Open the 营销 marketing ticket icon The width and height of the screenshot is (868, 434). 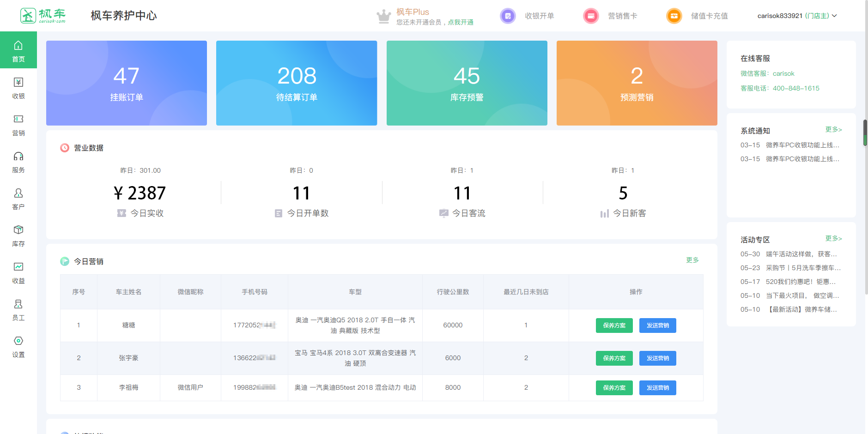tap(18, 124)
